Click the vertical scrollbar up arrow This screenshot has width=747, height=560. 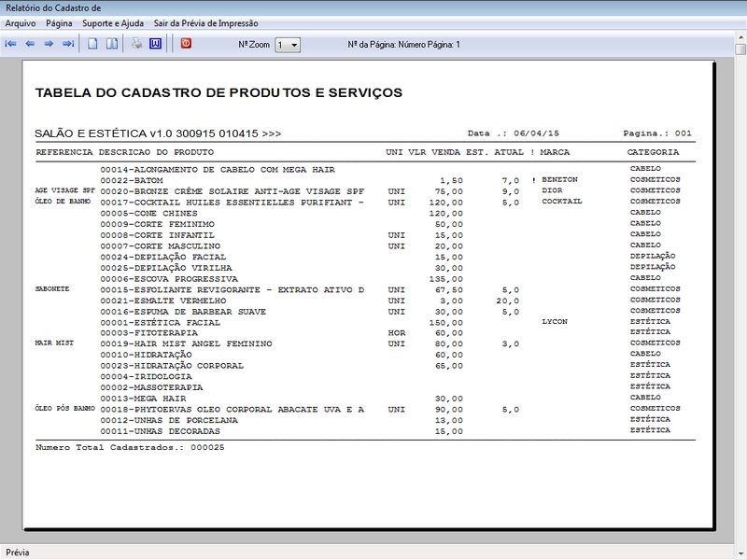click(x=740, y=49)
